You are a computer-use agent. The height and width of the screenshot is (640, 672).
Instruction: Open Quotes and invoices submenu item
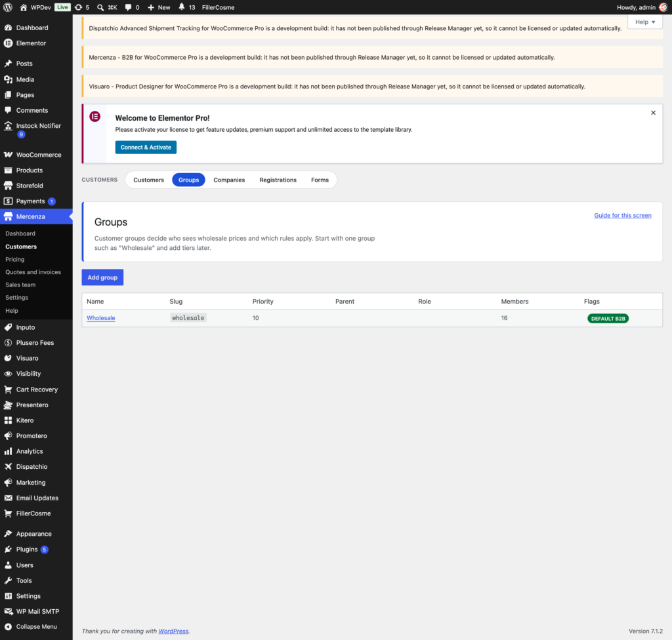tap(33, 272)
